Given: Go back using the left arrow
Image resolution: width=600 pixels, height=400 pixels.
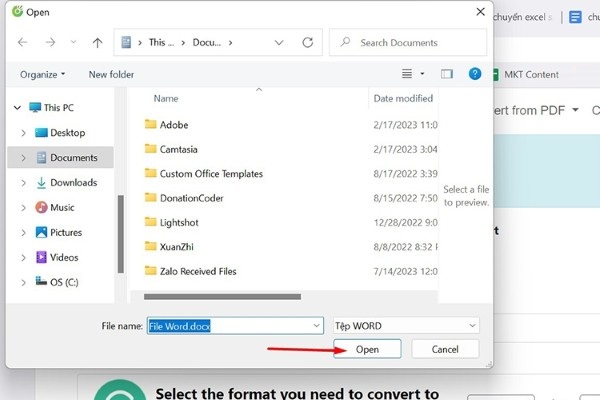Looking at the screenshot, I should coord(23,42).
